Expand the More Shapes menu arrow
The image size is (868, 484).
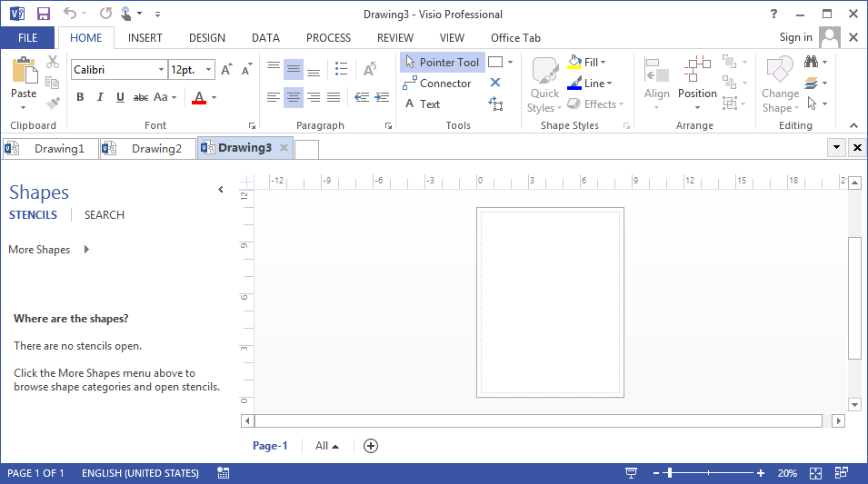86,250
